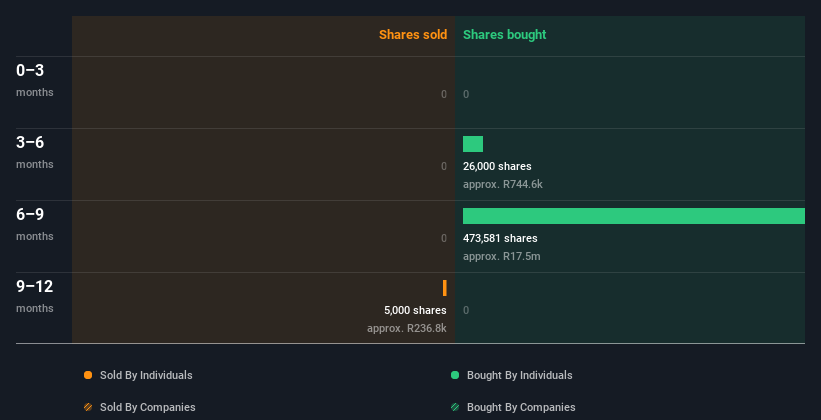
Task: Click the zero sold value in 3–6 months row
Action: [x=444, y=166]
